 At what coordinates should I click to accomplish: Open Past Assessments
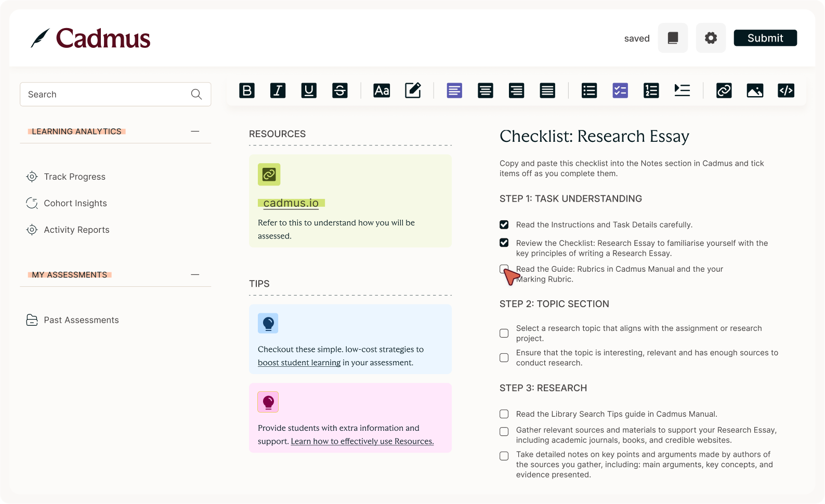pos(73,320)
